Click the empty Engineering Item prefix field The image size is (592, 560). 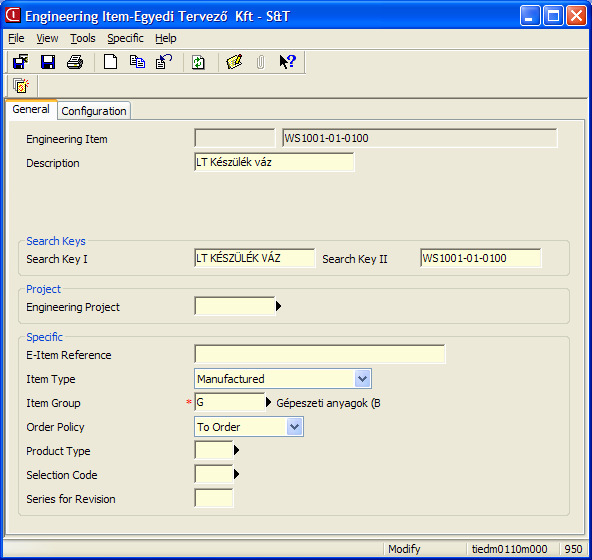coord(235,138)
